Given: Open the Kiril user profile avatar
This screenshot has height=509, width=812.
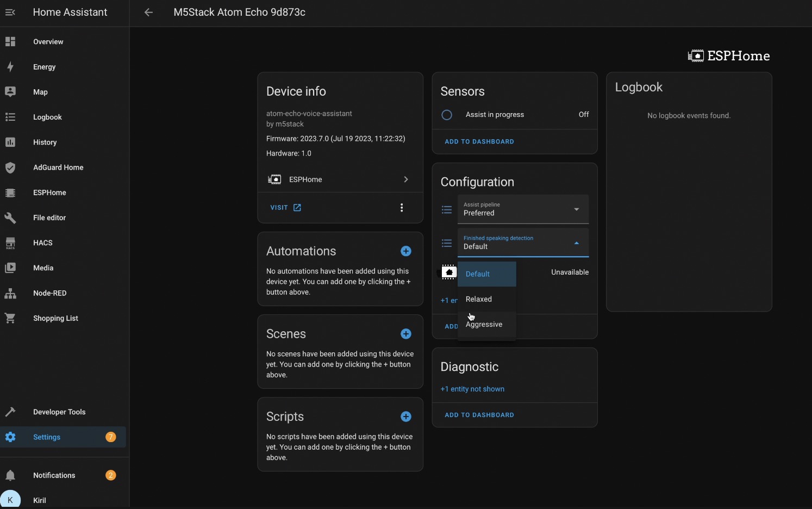Looking at the screenshot, I should (10, 500).
